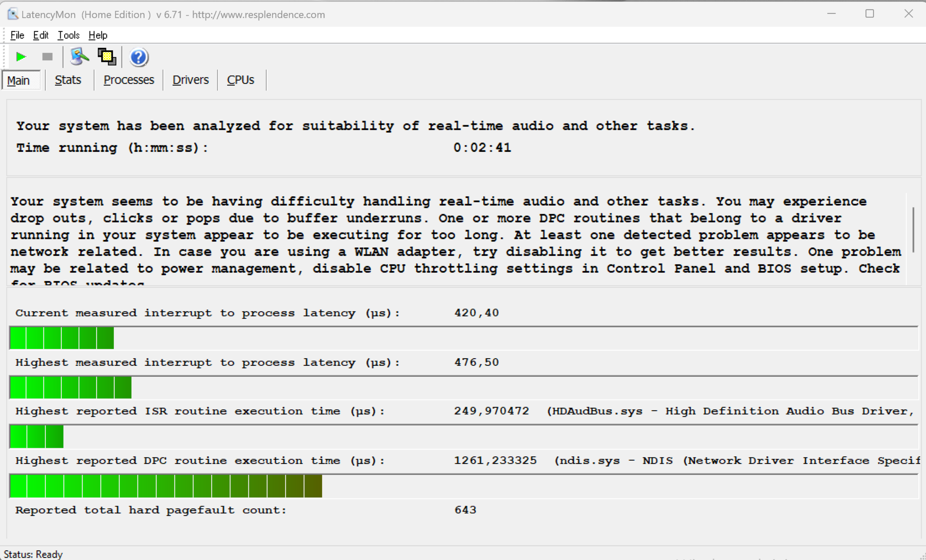
Task: Minimize the LatencyMon window
Action: (x=831, y=13)
